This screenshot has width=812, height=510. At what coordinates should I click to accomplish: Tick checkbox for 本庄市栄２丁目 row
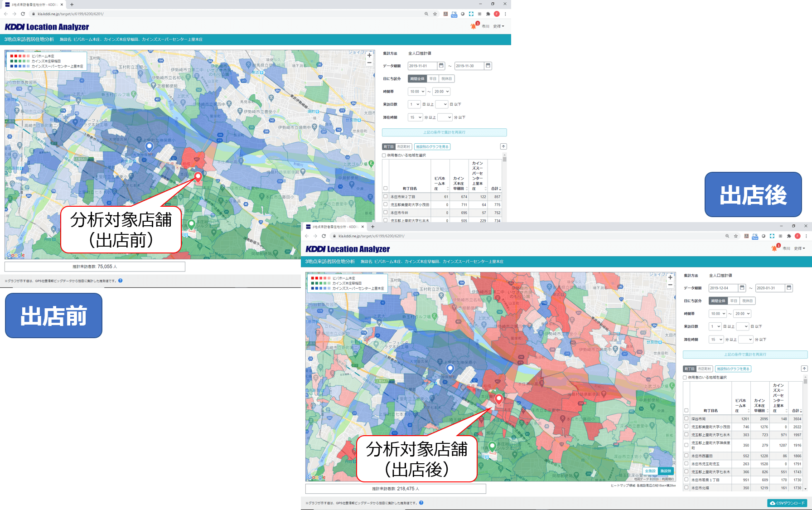click(x=386, y=196)
